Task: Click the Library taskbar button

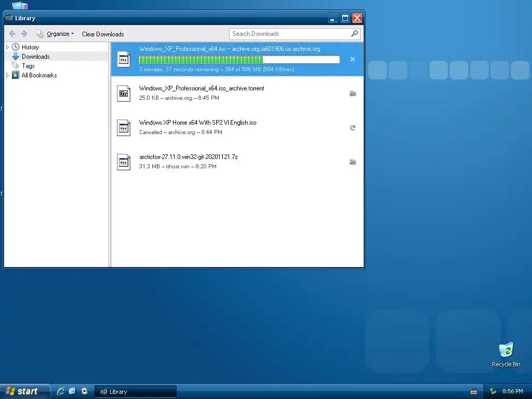Action: coord(136,392)
